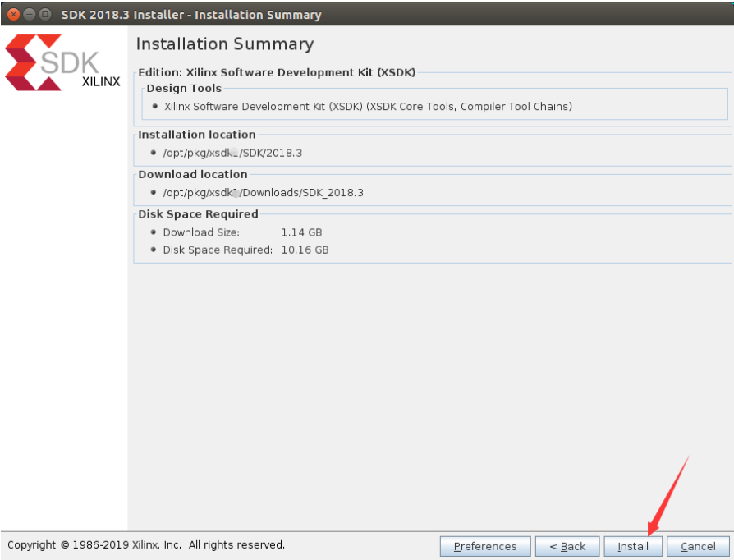This screenshot has width=734, height=560.
Task: Click the Download location label
Action: point(192,174)
